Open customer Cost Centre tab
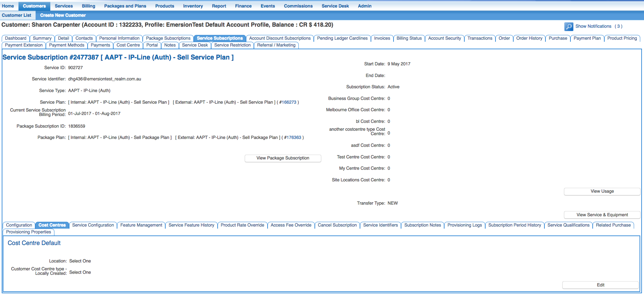644x295 pixels. 128,45
